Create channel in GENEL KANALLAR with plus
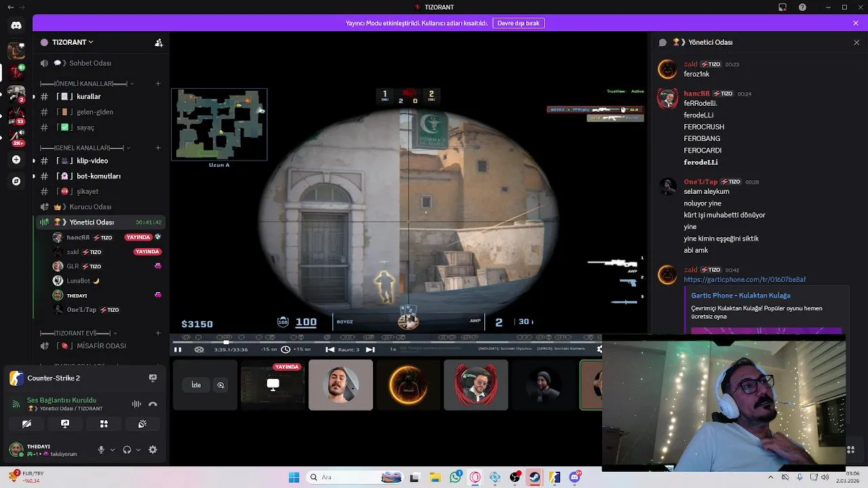 tap(158, 148)
